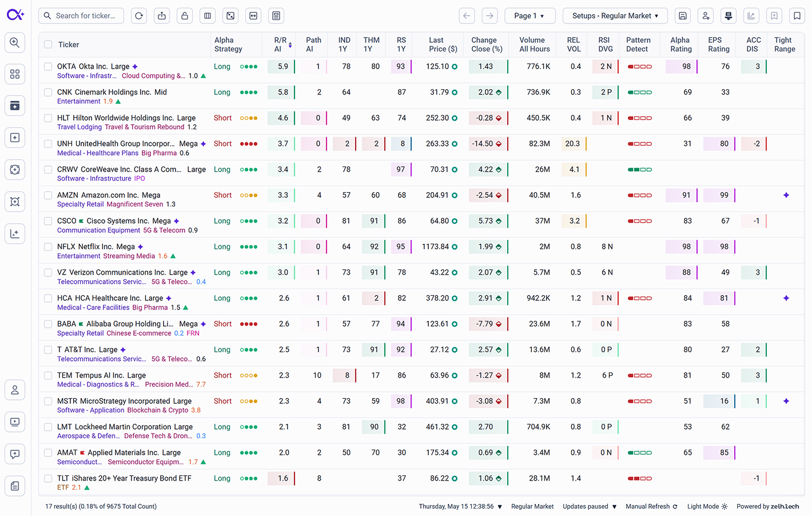Click the save floppy-disk icon
The image size is (812, 516).
pos(683,16)
